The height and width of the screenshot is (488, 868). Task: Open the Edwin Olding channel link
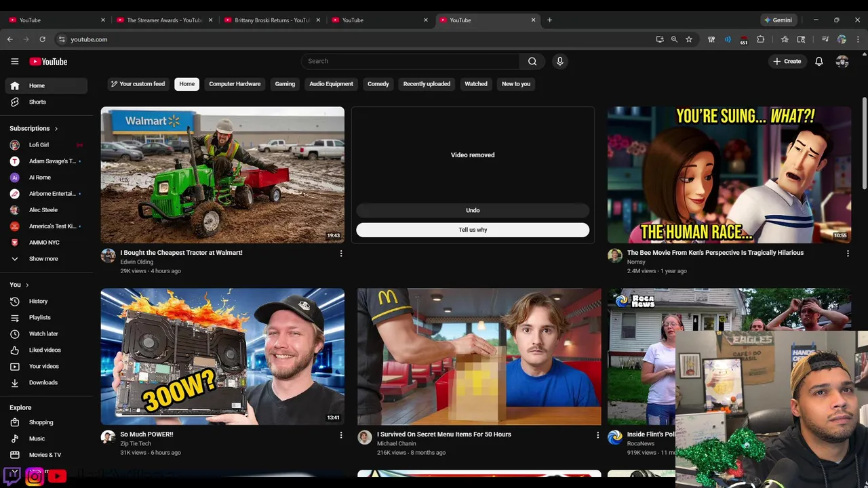point(137,262)
